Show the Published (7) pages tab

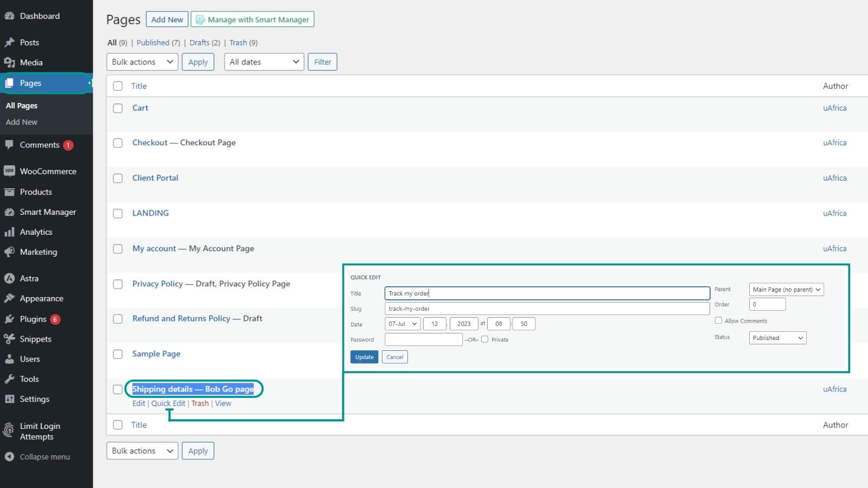point(158,43)
